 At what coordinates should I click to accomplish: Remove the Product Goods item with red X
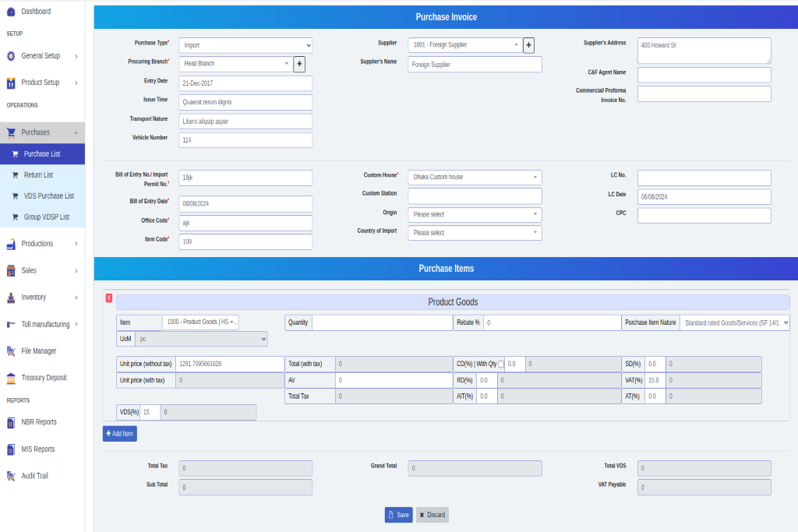click(109, 298)
